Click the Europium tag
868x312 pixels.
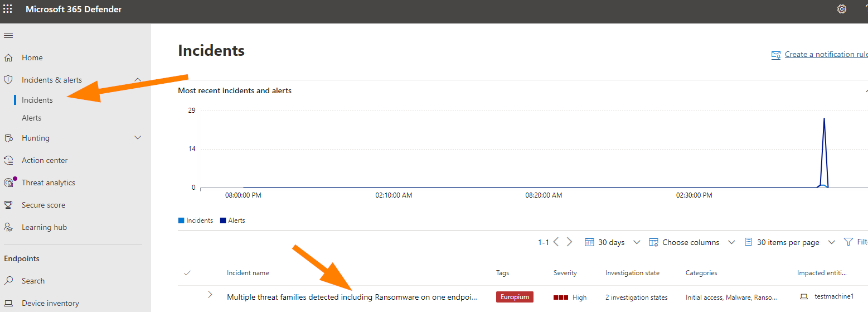click(x=515, y=297)
